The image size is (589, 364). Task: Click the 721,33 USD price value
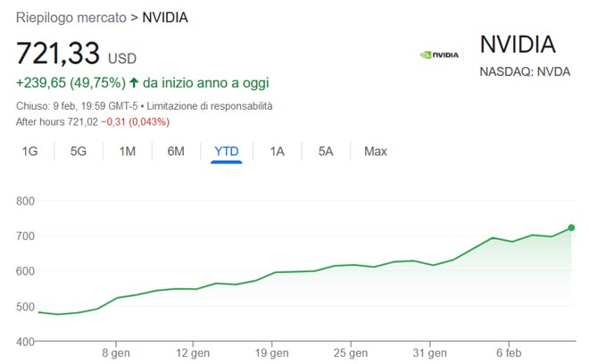59,54
